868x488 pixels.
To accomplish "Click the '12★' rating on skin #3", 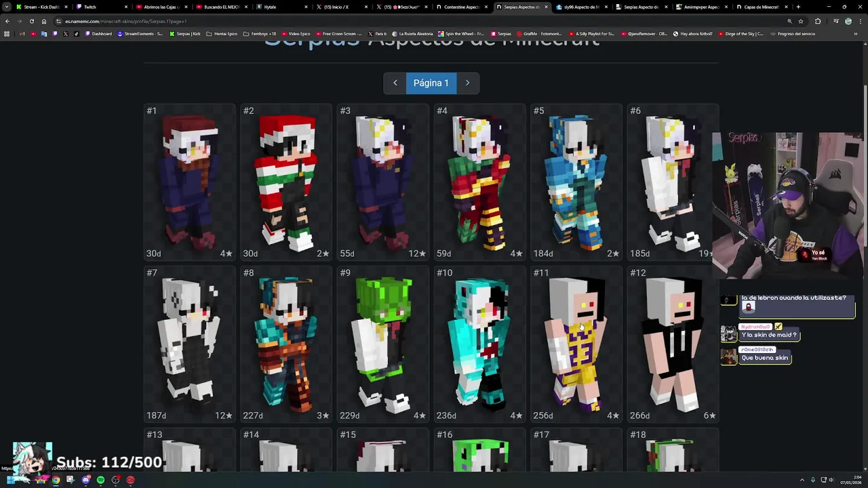I will pos(417,253).
